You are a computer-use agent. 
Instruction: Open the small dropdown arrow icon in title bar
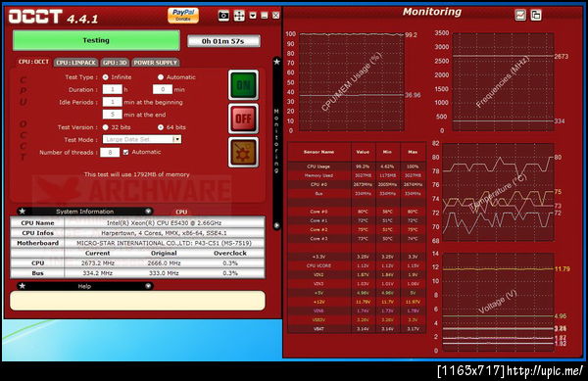pos(253,16)
